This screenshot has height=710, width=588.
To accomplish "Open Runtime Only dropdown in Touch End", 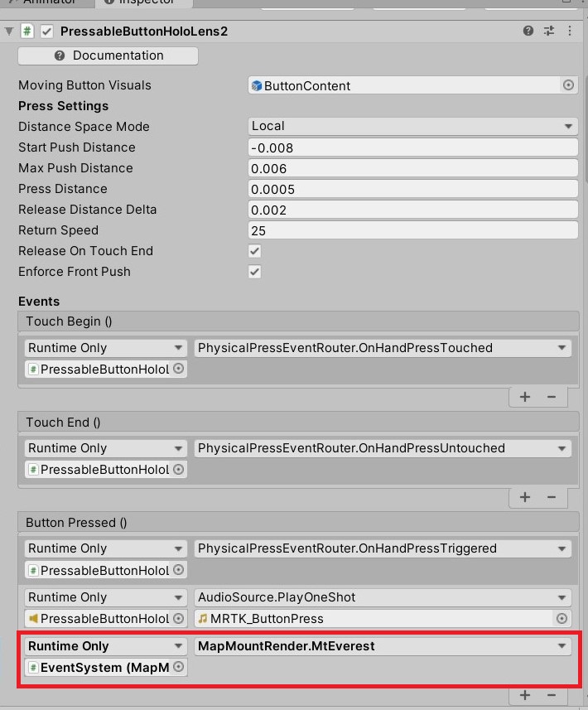I will (106, 448).
